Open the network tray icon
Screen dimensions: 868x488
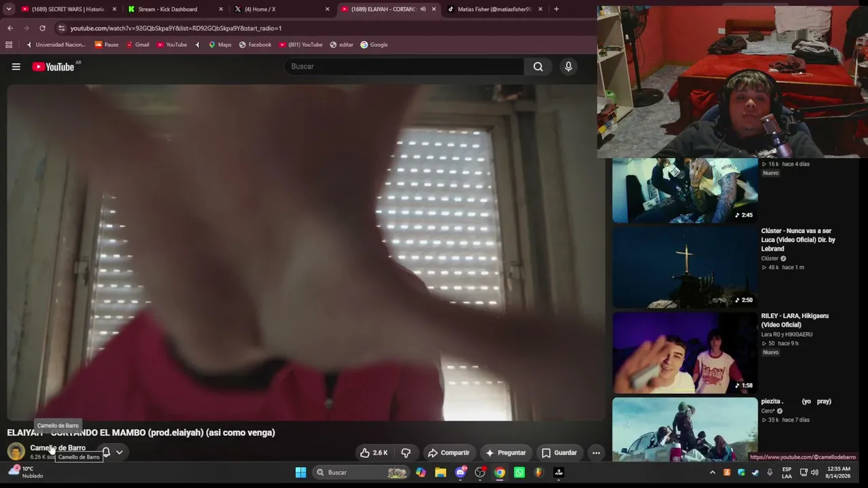pyautogui.click(x=804, y=472)
